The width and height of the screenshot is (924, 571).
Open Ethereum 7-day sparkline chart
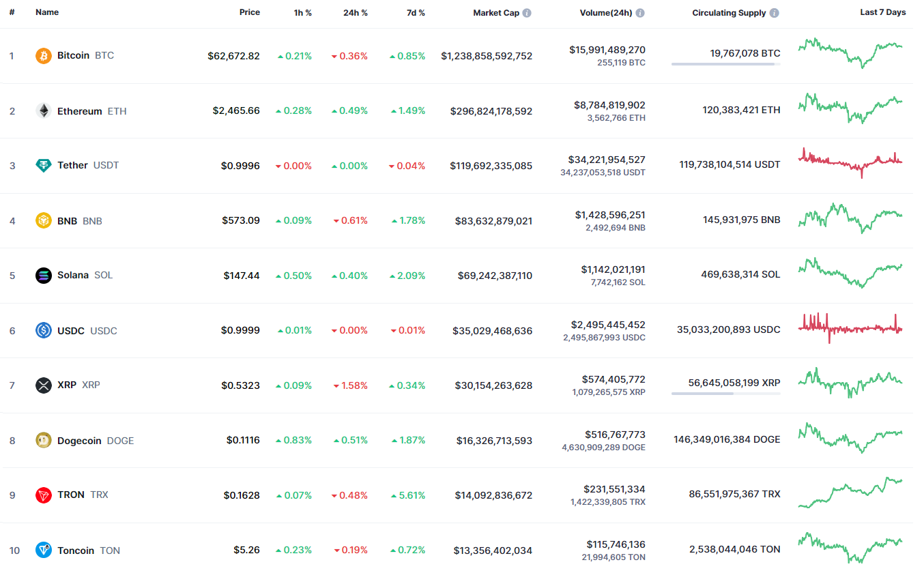click(850, 108)
